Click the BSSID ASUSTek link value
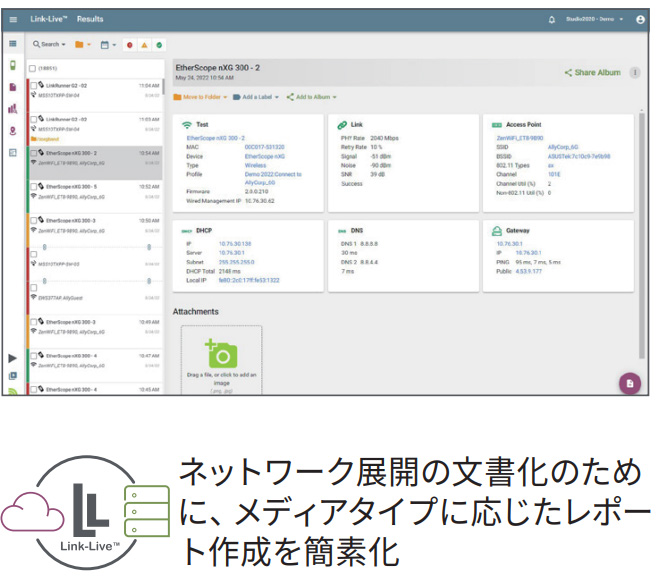 579,156
